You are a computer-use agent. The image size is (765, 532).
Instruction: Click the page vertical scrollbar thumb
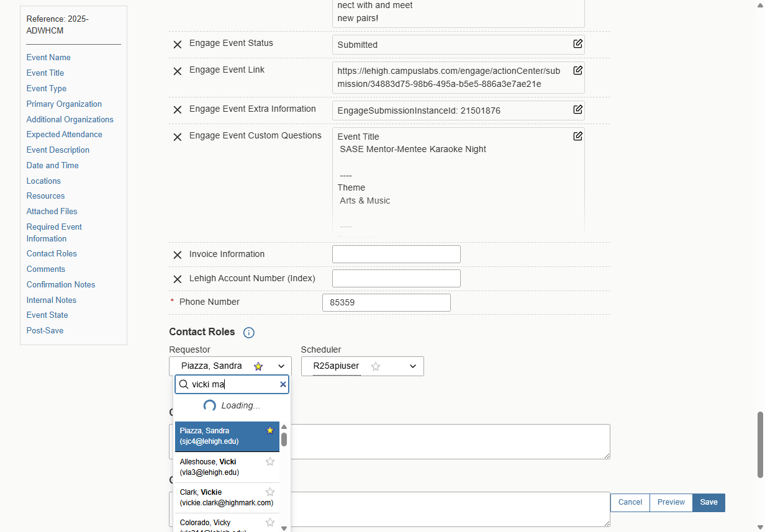(x=759, y=444)
